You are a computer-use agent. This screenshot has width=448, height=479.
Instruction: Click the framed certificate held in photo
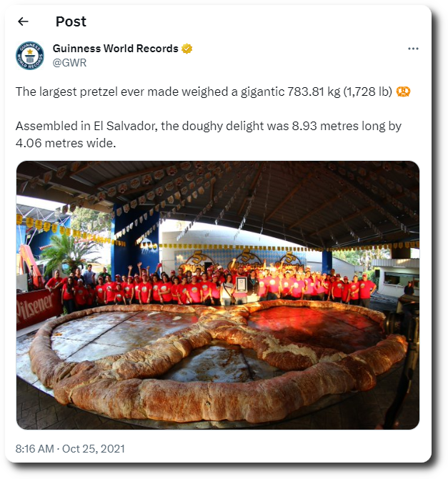pyautogui.click(x=241, y=285)
